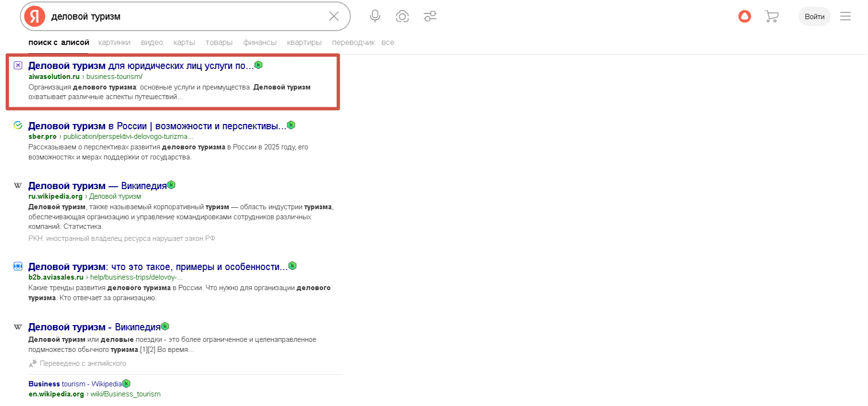Viewport: 868px width, 406px height.
Task: Open search settings sliders icon
Action: coord(430,16)
